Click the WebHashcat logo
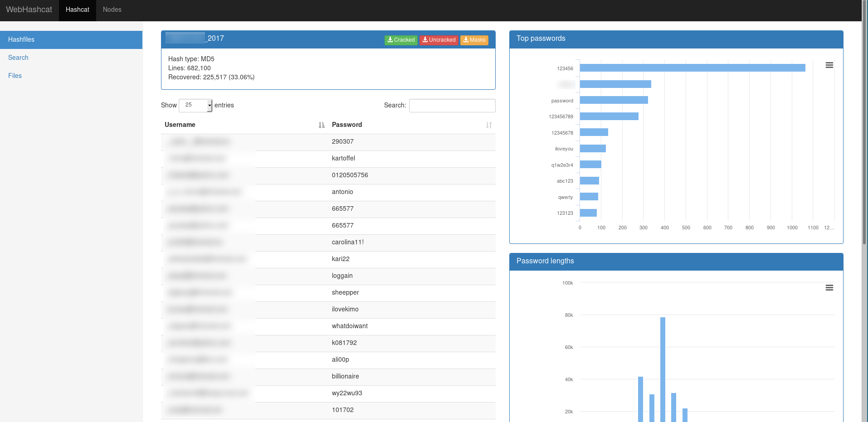This screenshot has width=868, height=422. (29, 10)
